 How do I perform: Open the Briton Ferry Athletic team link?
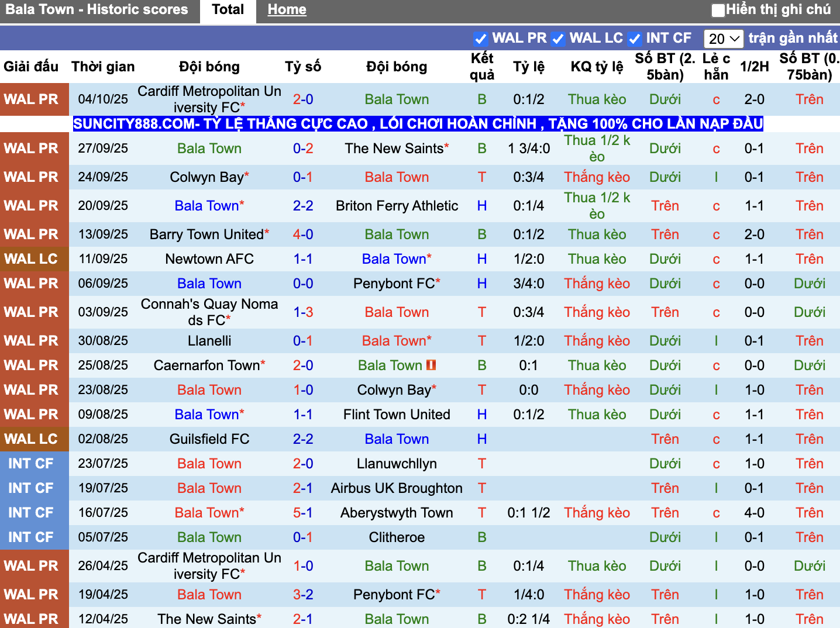tap(397, 206)
